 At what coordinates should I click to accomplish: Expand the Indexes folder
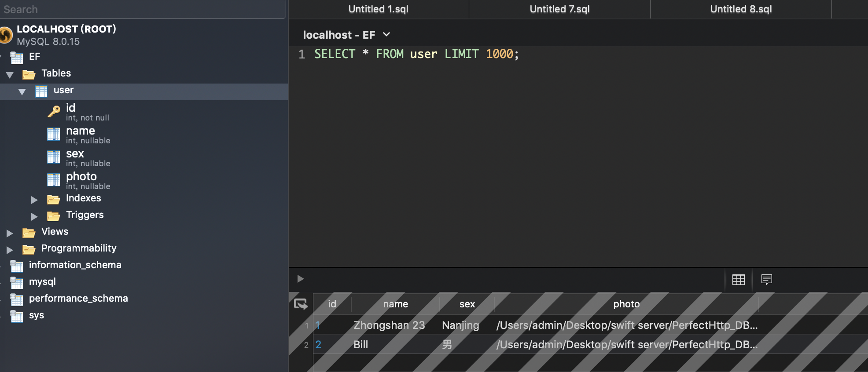click(34, 200)
